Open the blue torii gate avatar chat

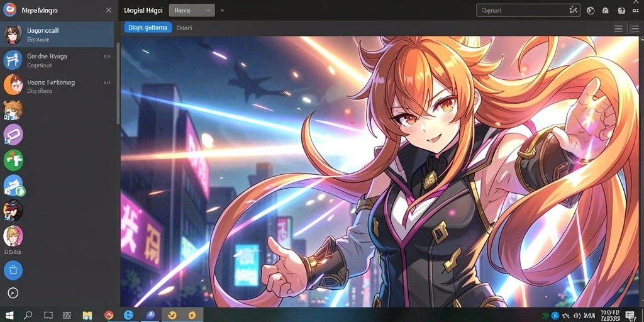coord(13,60)
